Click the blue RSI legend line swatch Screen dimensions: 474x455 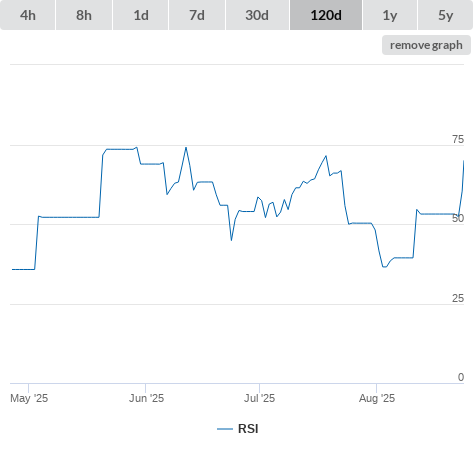pos(225,429)
